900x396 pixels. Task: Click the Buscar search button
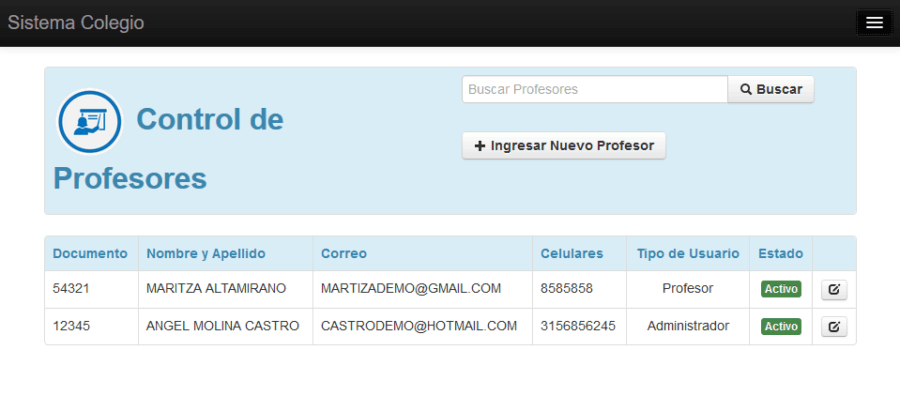coord(771,90)
